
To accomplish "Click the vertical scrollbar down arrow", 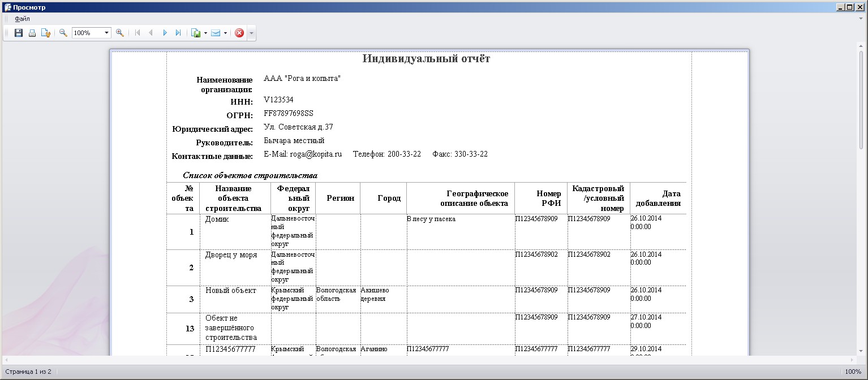I will (862, 352).
